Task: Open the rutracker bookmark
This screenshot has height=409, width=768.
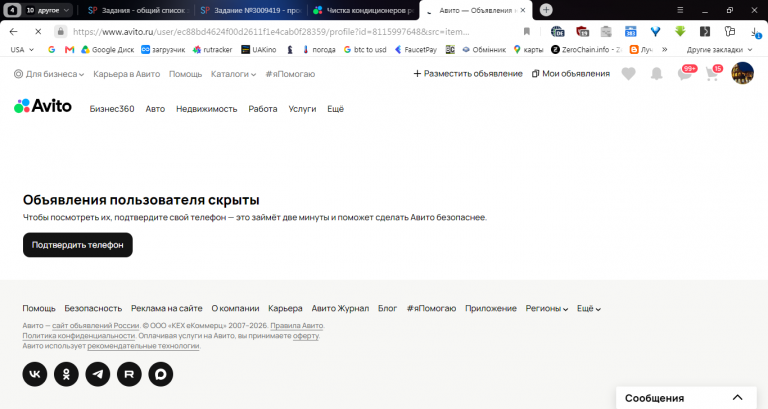Action: pos(213,49)
